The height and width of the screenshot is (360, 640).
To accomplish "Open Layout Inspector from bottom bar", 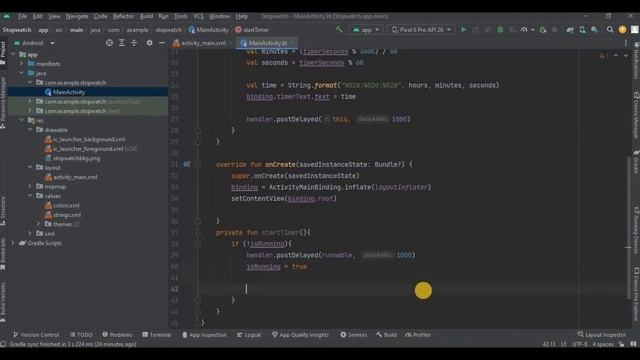I will (x=601, y=335).
